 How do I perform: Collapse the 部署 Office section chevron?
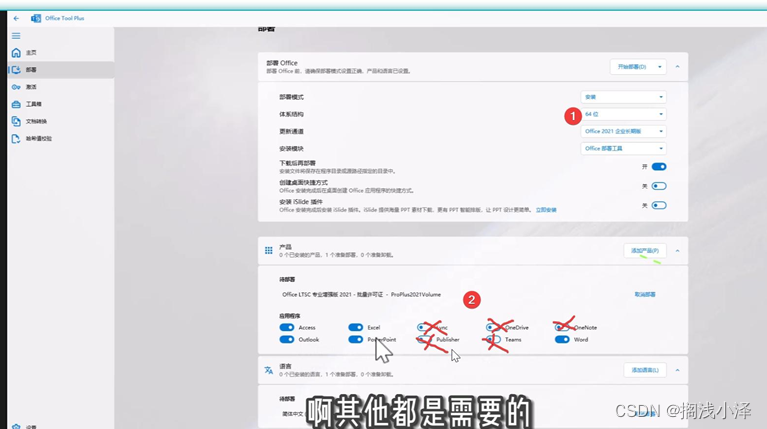[x=677, y=67]
